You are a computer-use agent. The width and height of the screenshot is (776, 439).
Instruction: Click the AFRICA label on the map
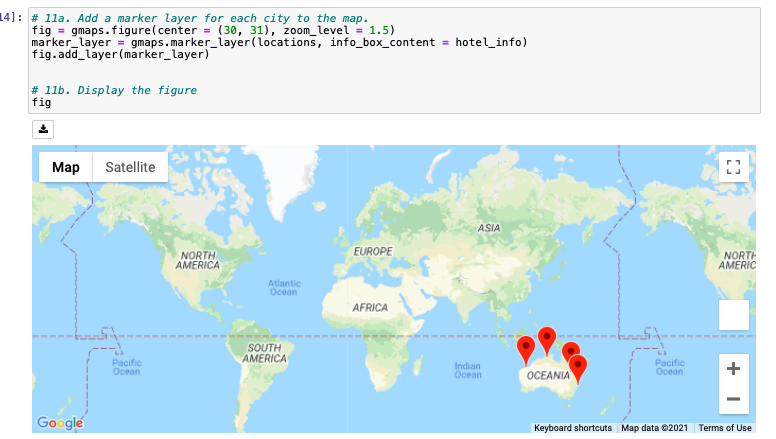pos(370,308)
